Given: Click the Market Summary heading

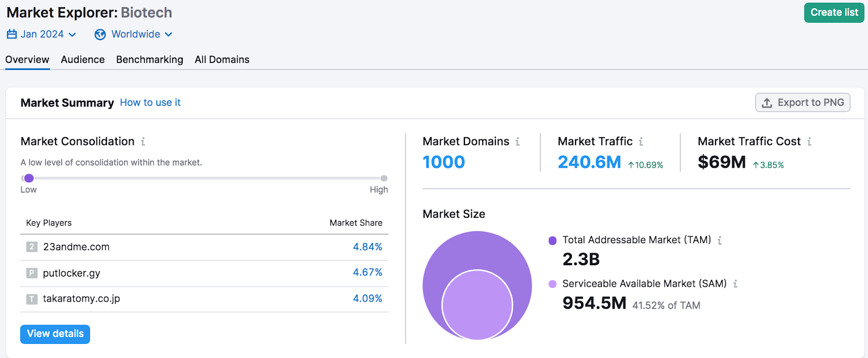Looking at the screenshot, I should click(67, 103).
